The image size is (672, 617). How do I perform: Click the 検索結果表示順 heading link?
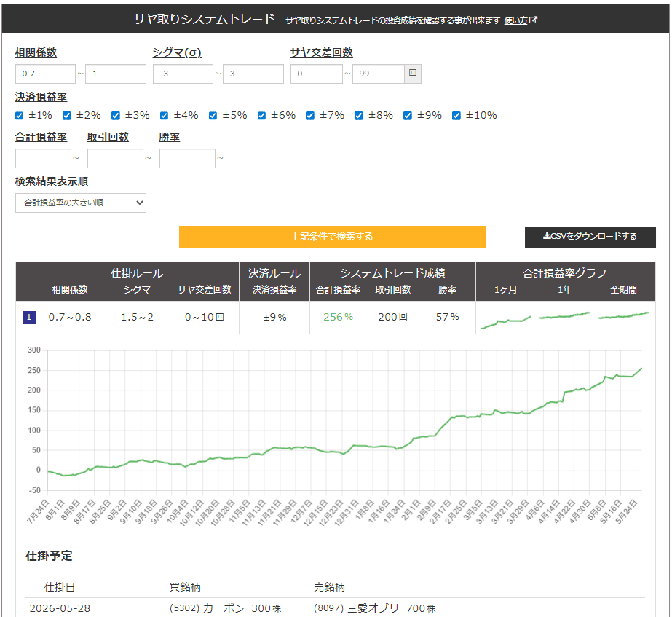click(x=52, y=182)
